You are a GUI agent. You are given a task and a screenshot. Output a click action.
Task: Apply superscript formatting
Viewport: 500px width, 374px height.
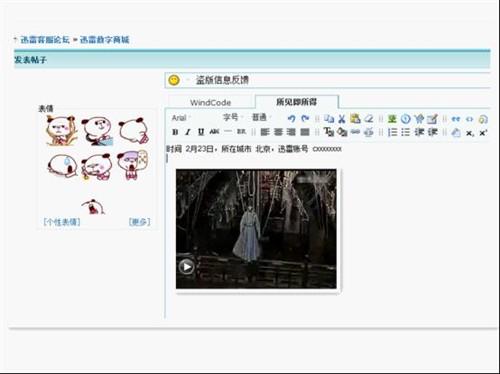click(x=483, y=133)
